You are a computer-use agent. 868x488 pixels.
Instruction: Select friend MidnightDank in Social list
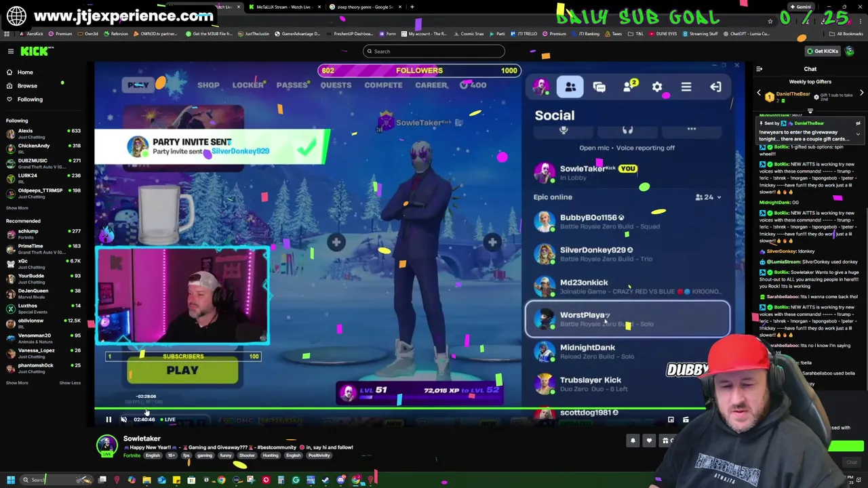(627, 352)
